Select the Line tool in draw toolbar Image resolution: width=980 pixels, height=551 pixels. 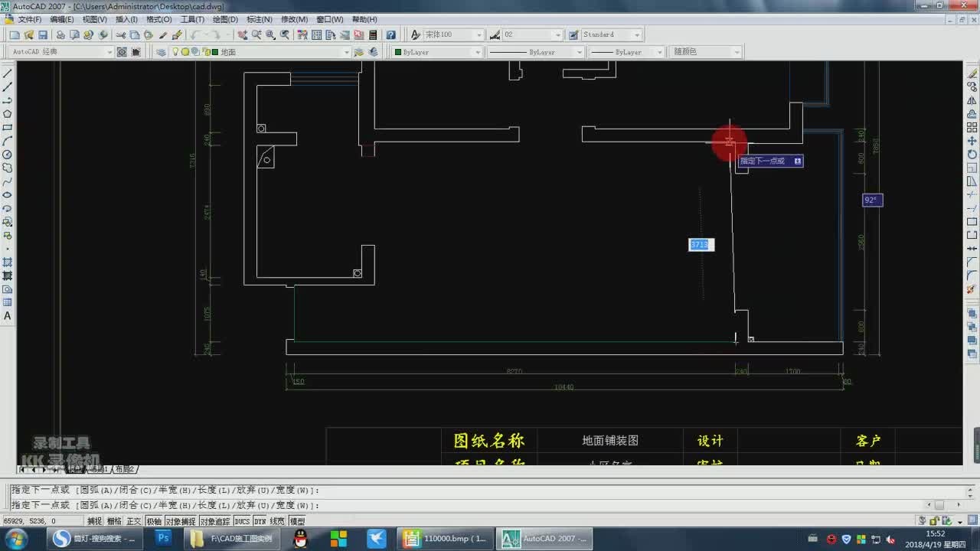pyautogui.click(x=8, y=73)
